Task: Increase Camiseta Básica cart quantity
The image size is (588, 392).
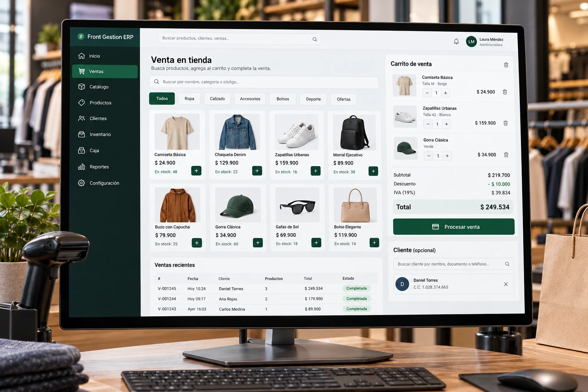Action: click(x=446, y=93)
